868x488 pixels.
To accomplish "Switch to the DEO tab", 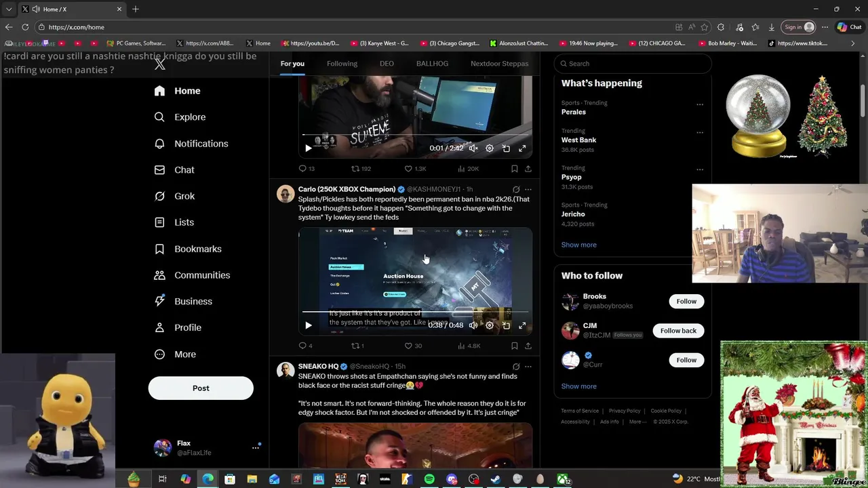I will coord(387,64).
